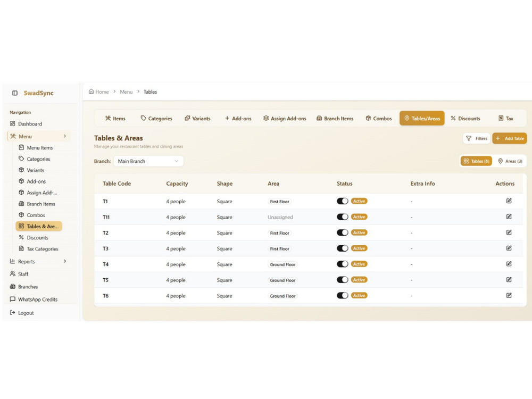This screenshot has height=399, width=532.
Task: Go to Home breadcrumb link
Action: pos(99,92)
